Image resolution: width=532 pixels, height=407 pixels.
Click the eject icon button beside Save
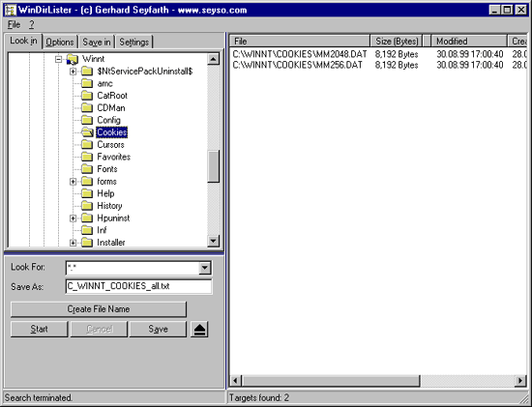click(199, 329)
